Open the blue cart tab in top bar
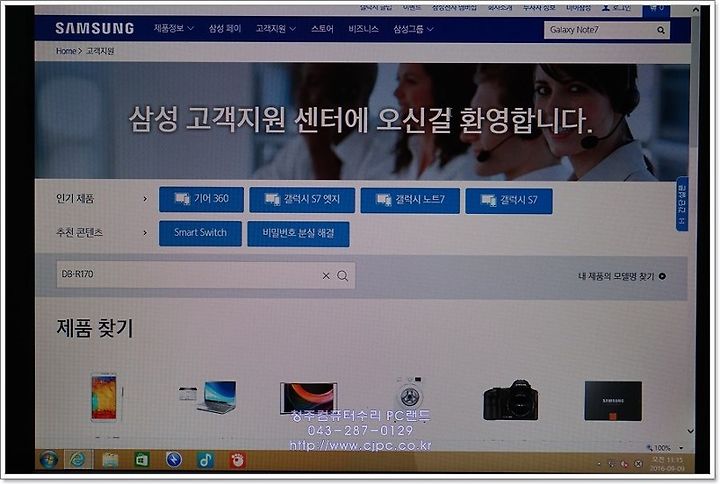The height and width of the screenshot is (484, 720). click(x=657, y=9)
